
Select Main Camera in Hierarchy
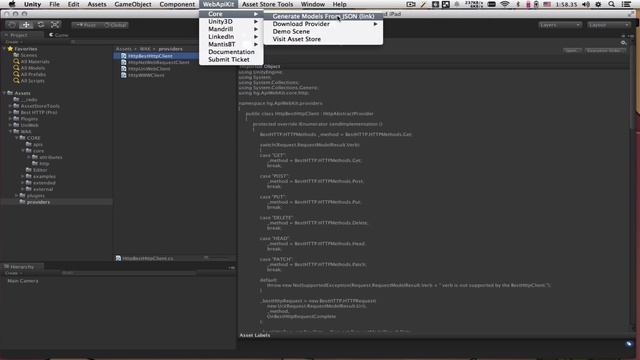23,281
